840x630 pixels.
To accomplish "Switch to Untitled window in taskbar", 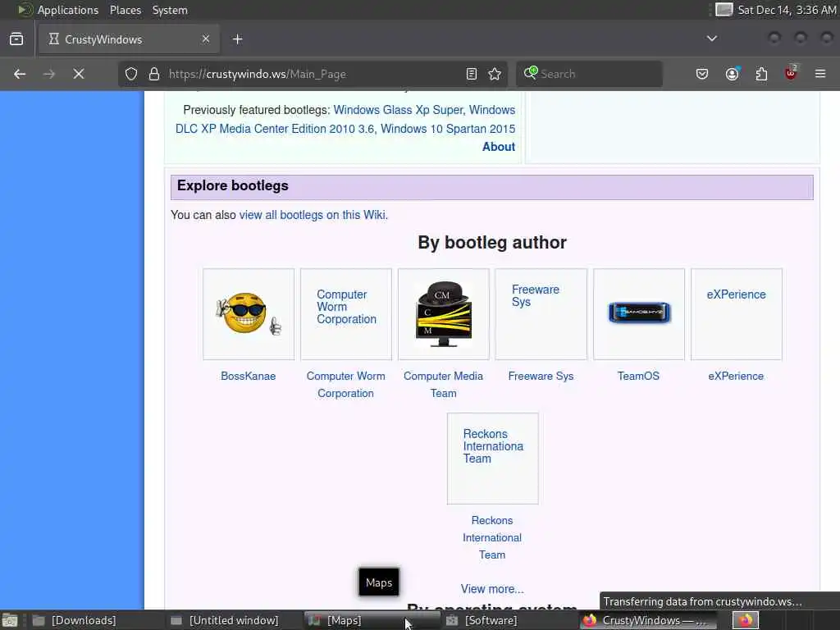I will 234,620.
